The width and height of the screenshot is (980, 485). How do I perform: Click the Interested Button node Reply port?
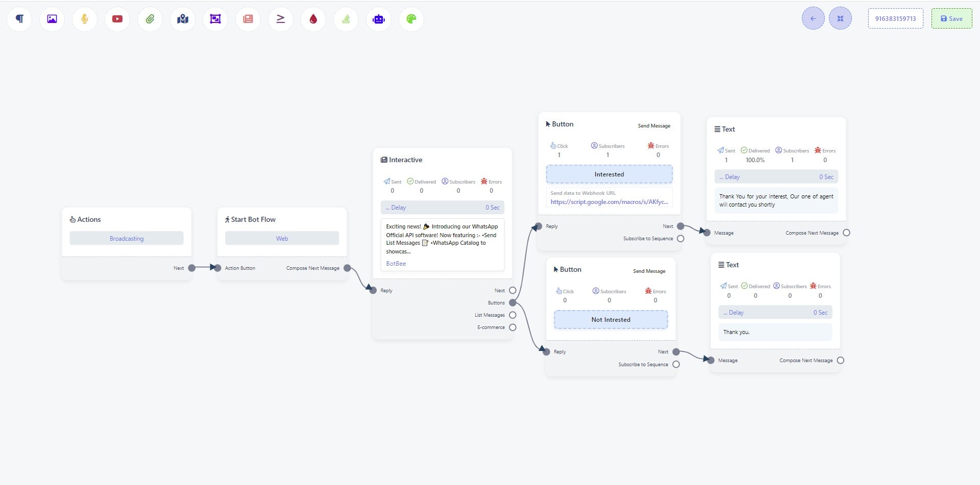pos(538,226)
